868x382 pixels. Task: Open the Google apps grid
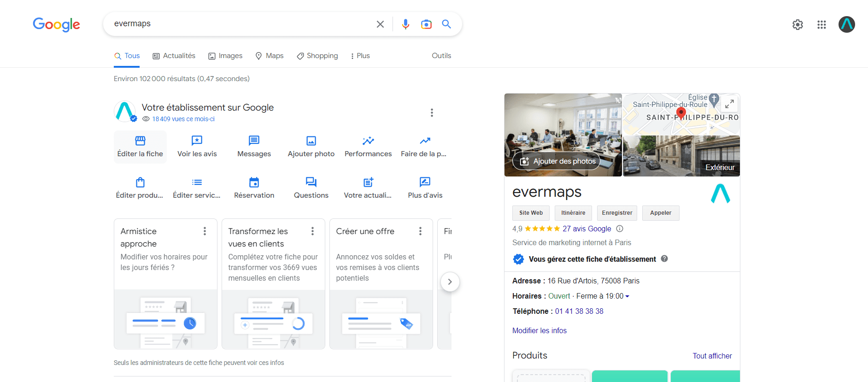coord(821,24)
